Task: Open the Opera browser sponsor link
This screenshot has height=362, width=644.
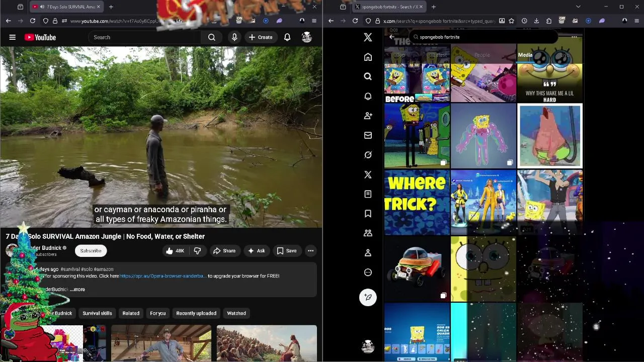Action: (x=163, y=276)
